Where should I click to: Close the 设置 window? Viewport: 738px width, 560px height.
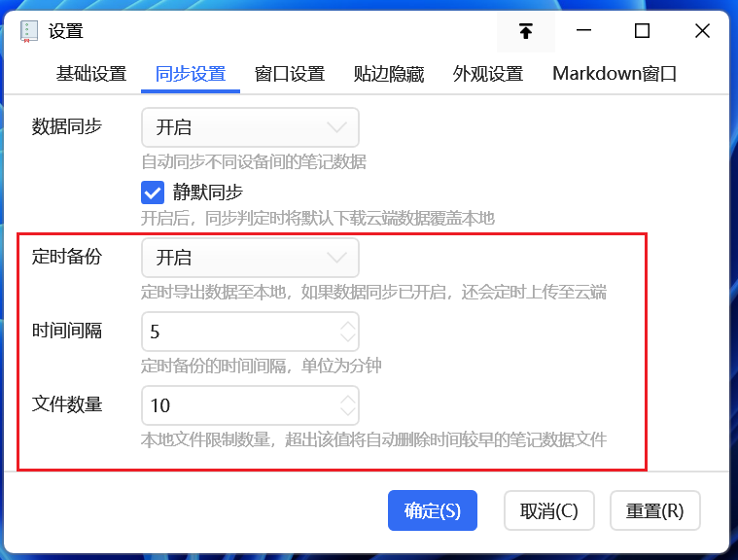click(x=702, y=31)
